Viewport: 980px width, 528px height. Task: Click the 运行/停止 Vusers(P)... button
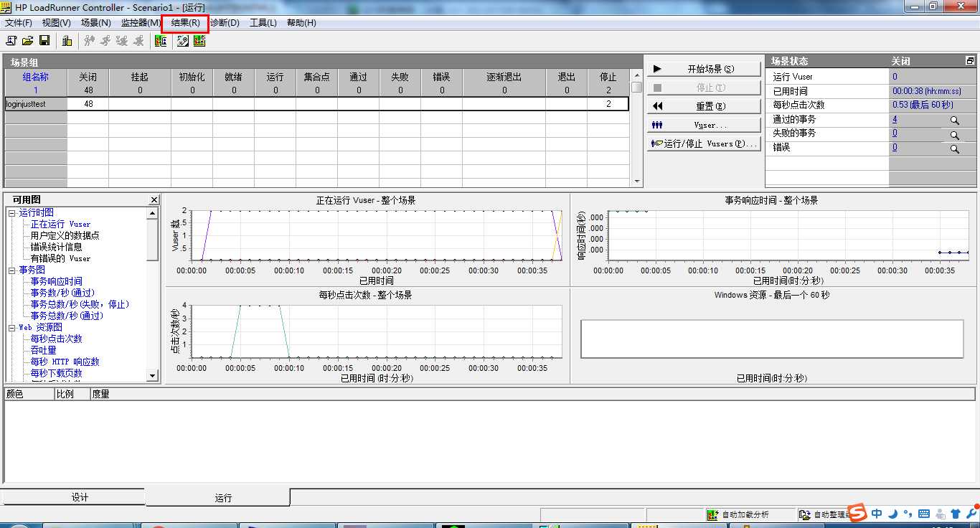pos(704,143)
